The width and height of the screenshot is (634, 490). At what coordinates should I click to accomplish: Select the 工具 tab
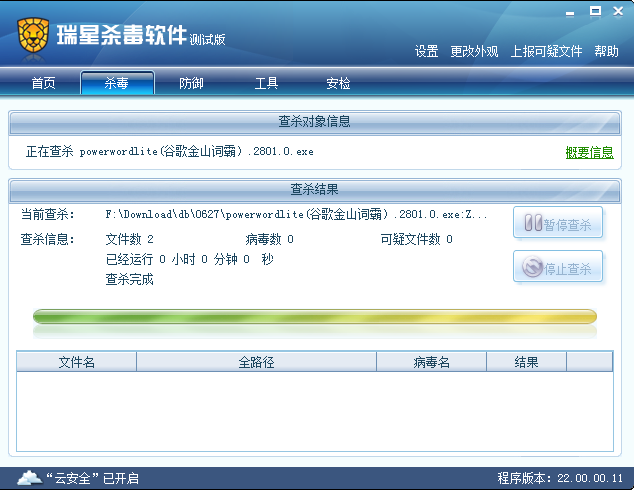click(266, 83)
